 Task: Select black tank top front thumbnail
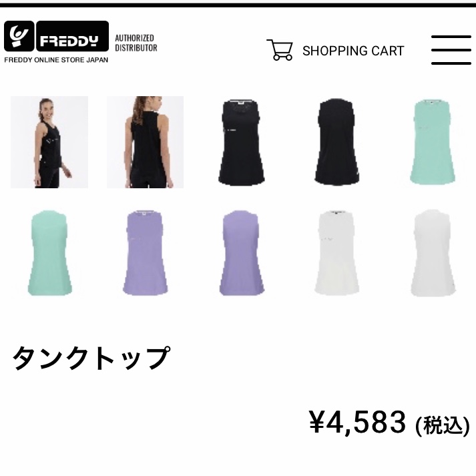click(242, 142)
